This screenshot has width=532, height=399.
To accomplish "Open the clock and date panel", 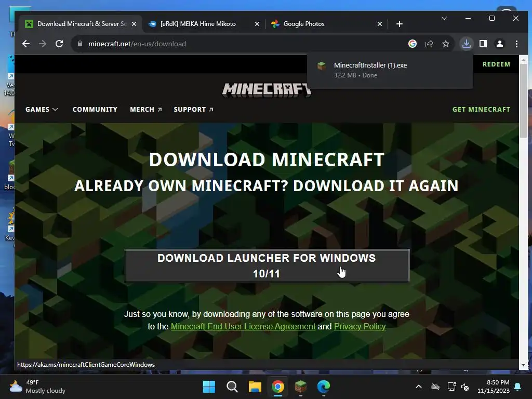I will (x=494, y=387).
